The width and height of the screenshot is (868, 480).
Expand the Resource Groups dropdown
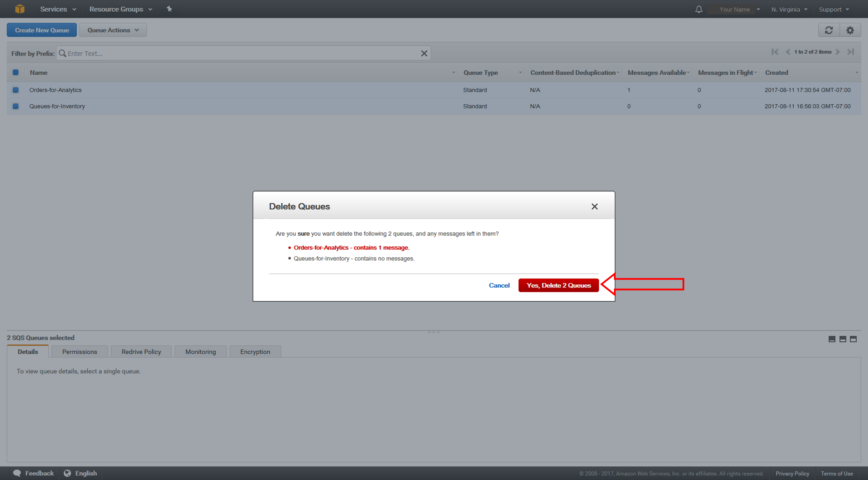point(121,9)
